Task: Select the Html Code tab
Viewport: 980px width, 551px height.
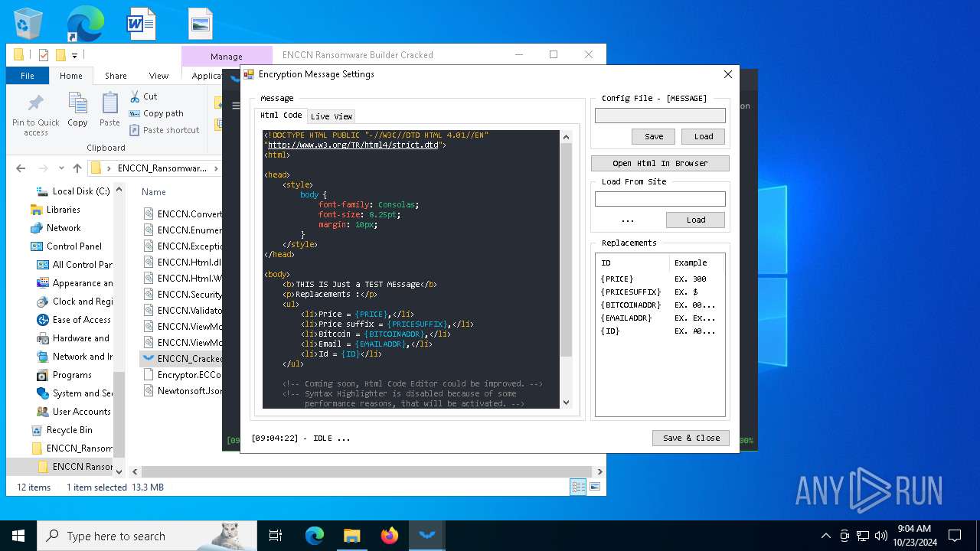Action: click(x=281, y=116)
